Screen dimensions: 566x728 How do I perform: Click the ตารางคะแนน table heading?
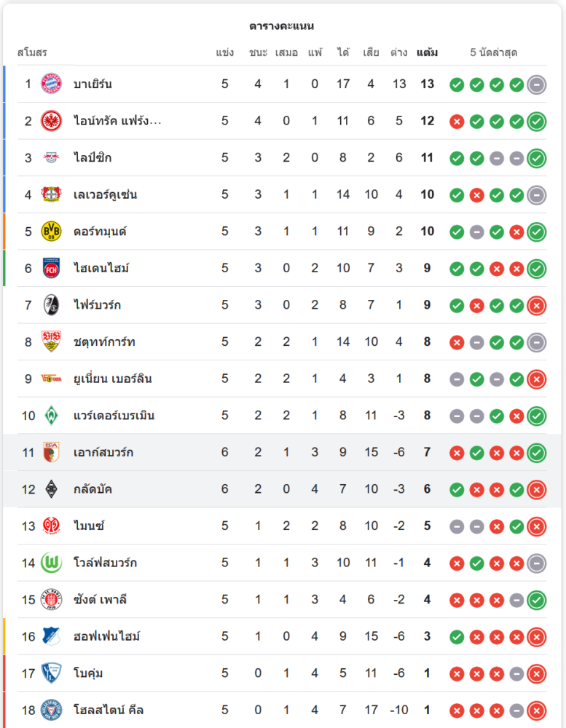tap(281, 26)
